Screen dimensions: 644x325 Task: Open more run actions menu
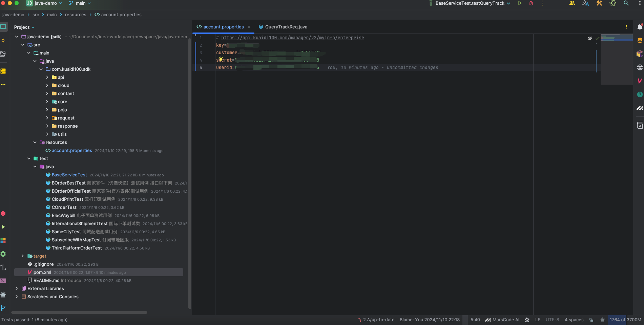click(x=543, y=3)
